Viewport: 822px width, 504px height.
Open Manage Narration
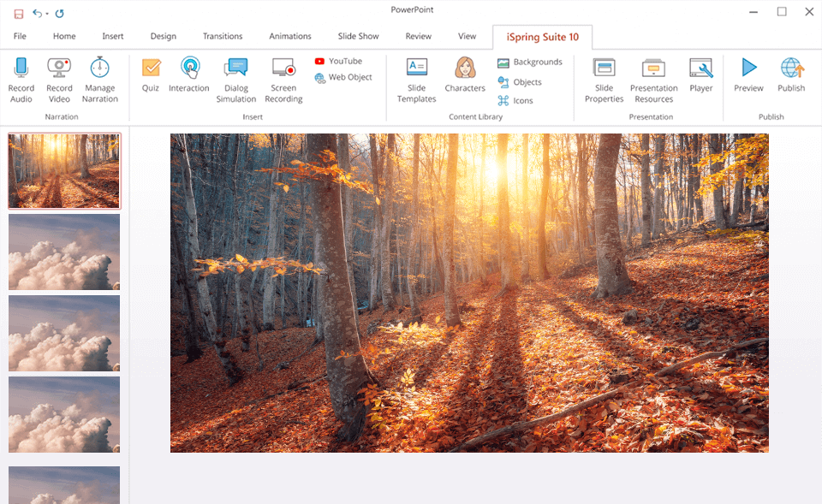99,77
